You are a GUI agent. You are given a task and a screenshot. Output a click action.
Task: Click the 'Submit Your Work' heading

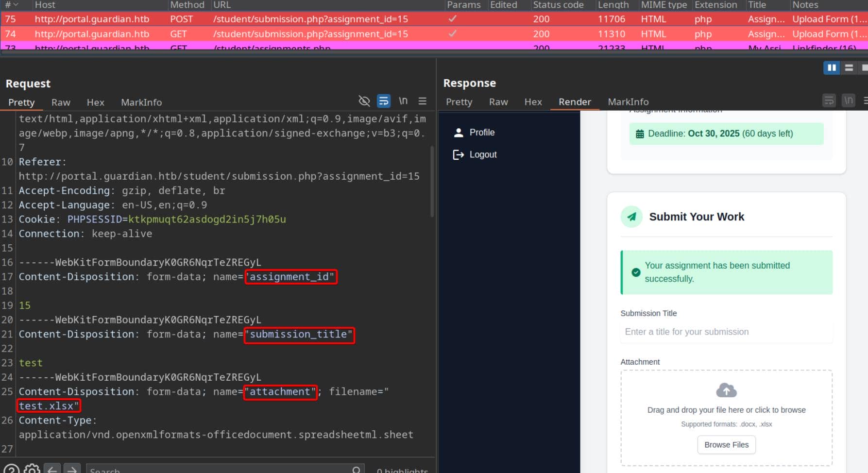click(697, 217)
